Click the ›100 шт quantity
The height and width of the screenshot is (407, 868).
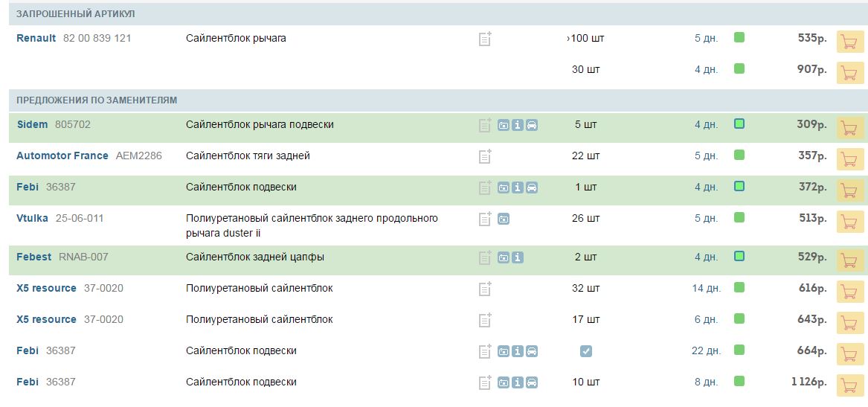pos(585,39)
